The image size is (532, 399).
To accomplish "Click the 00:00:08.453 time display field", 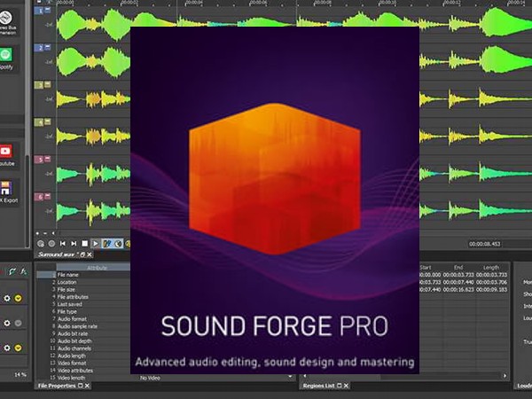I will (x=484, y=244).
